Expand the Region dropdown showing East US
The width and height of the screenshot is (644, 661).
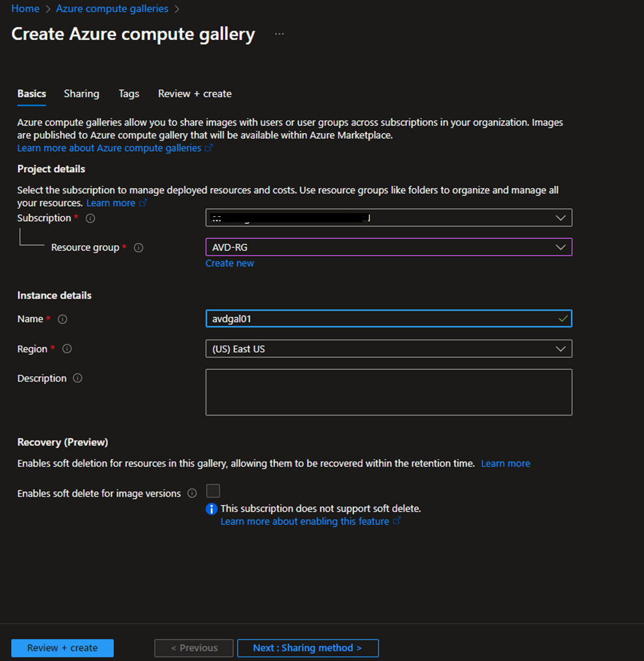click(389, 349)
